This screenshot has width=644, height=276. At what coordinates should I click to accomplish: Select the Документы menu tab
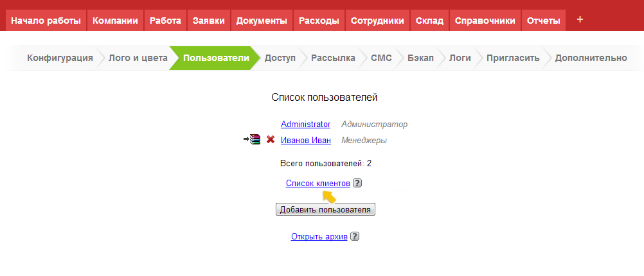pyautogui.click(x=262, y=21)
